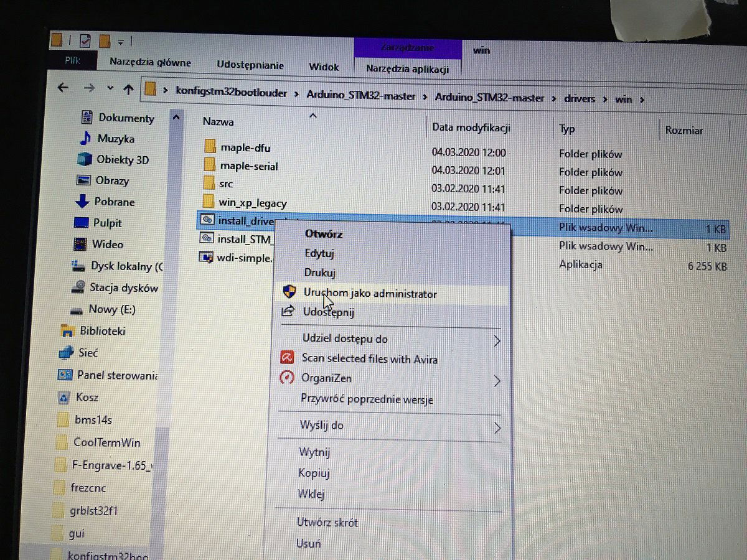This screenshot has width=747, height=560.
Task: Click the Stacja dysków drive icon
Action: 78,287
